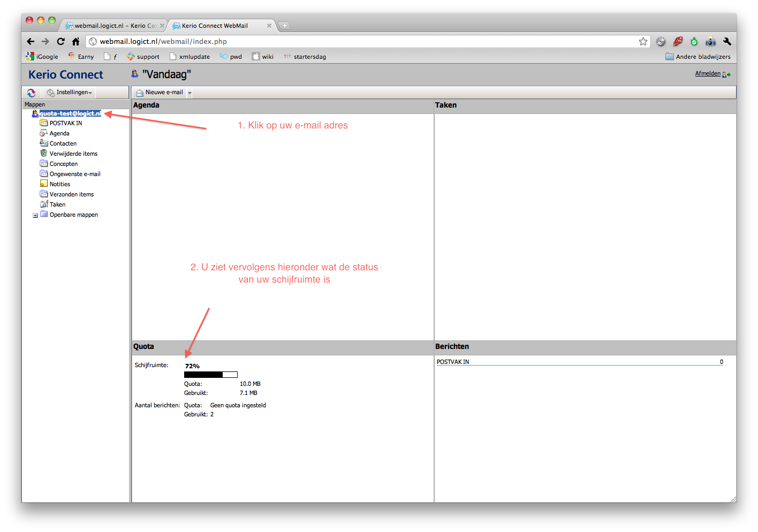The width and height of the screenshot is (758, 532).
Task: Open the Contacten folder
Action: coord(63,143)
